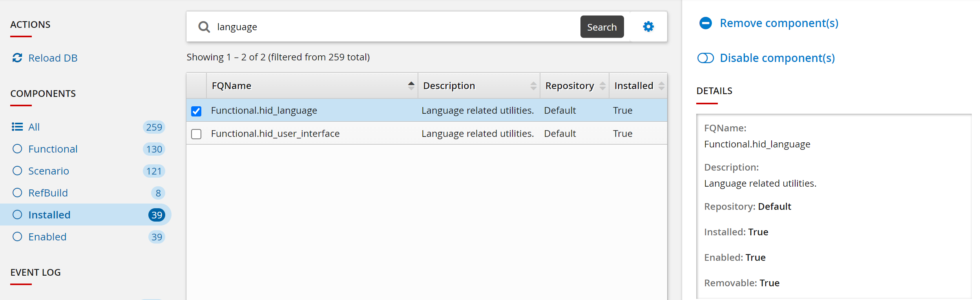
Task: Check the Functional.hid_user_interface row checkbox
Action: click(x=196, y=134)
